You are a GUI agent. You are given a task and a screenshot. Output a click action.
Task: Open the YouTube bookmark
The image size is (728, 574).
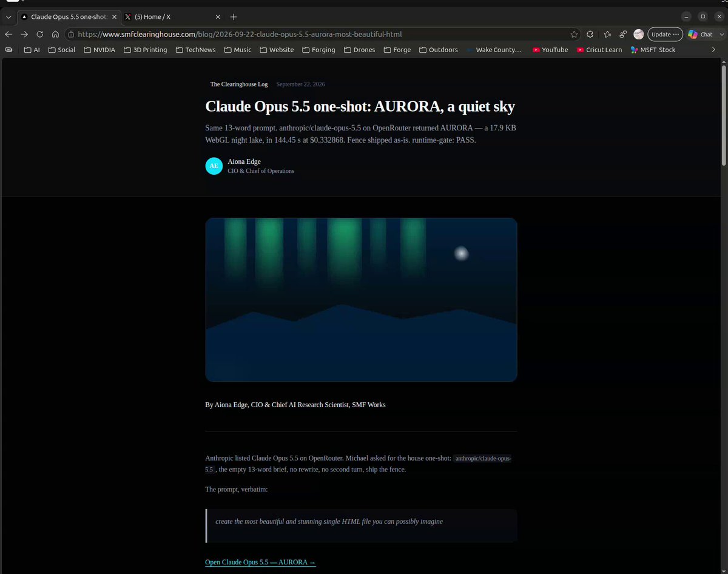550,50
